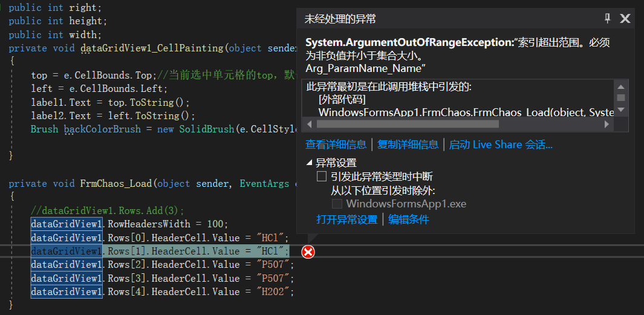Click commented dataGridView1.Rows.Add(3) line
Viewport: 644px width, 315px height.
click(x=108, y=210)
